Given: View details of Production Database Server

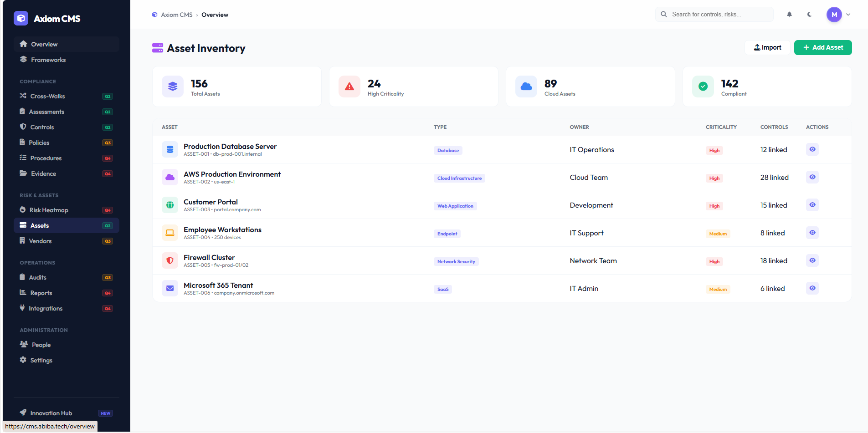Looking at the screenshot, I should [812, 149].
